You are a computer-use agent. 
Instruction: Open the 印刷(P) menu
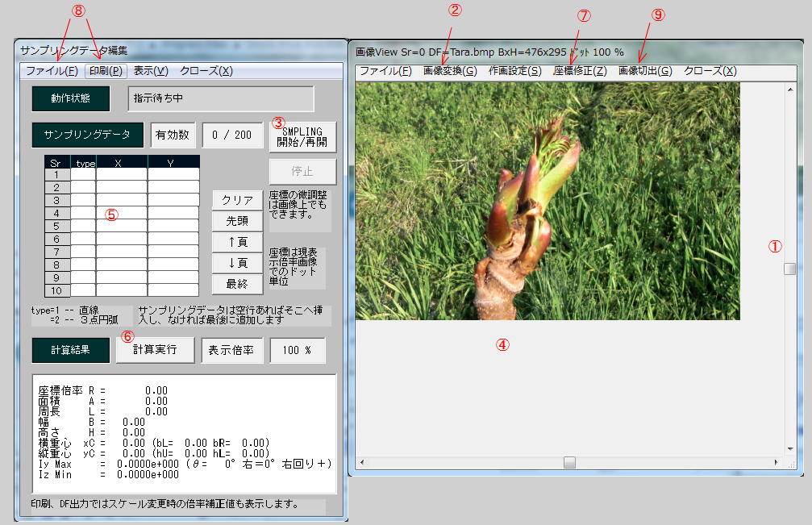point(106,71)
